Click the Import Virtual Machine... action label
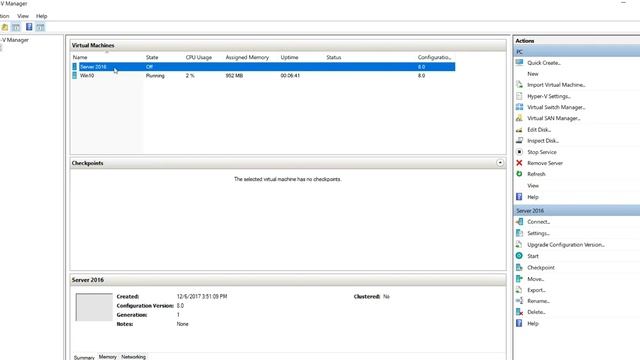This screenshot has width=640, height=360. [556, 85]
